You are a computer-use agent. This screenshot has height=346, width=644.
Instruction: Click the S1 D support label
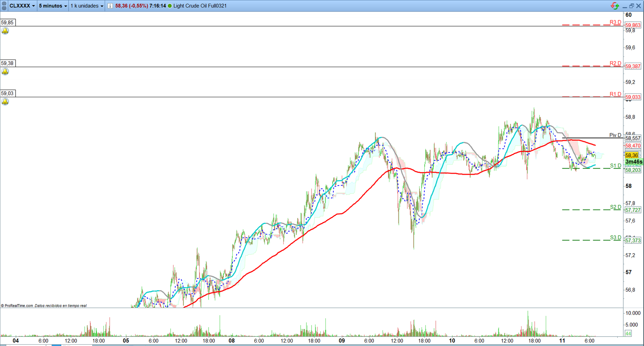[616, 166]
